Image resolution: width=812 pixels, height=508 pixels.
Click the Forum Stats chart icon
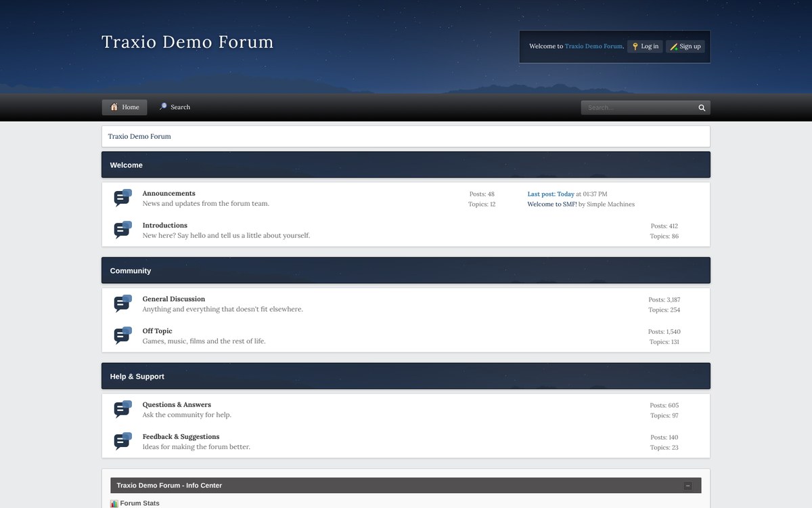114,503
